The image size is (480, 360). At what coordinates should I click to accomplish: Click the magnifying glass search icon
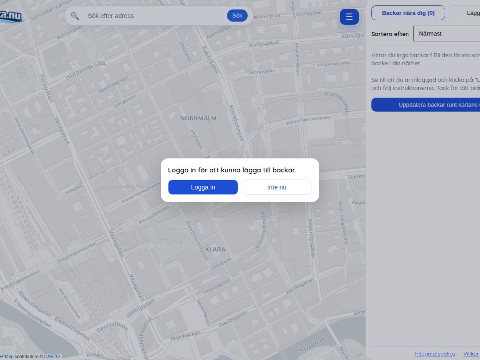pyautogui.click(x=75, y=16)
